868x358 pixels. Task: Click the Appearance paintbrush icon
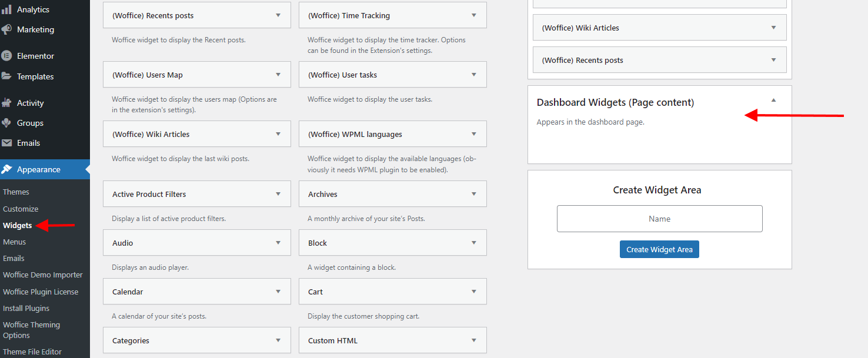(6, 169)
